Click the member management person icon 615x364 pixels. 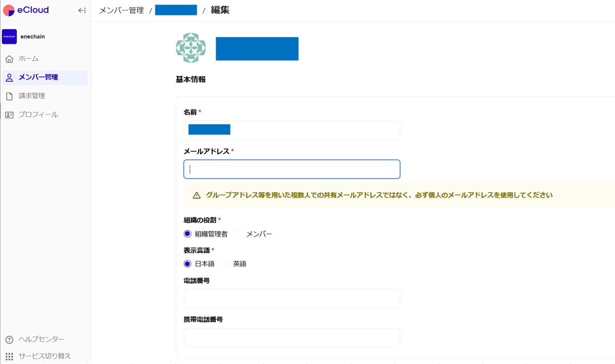[x=9, y=77]
